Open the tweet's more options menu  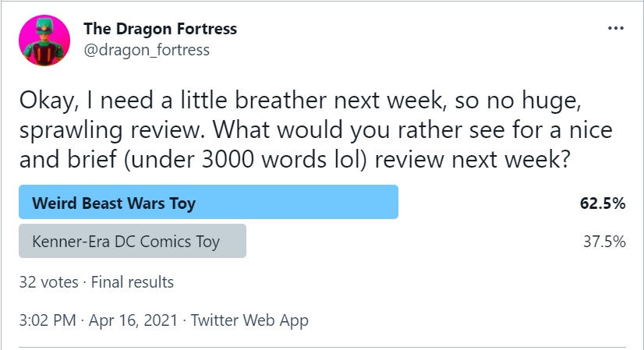(x=615, y=29)
